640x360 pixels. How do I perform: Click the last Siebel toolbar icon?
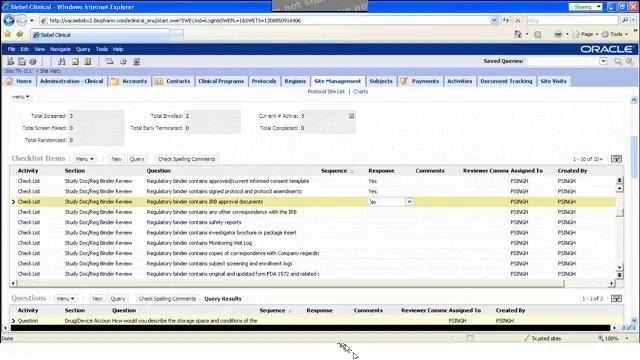pyautogui.click(x=137, y=61)
